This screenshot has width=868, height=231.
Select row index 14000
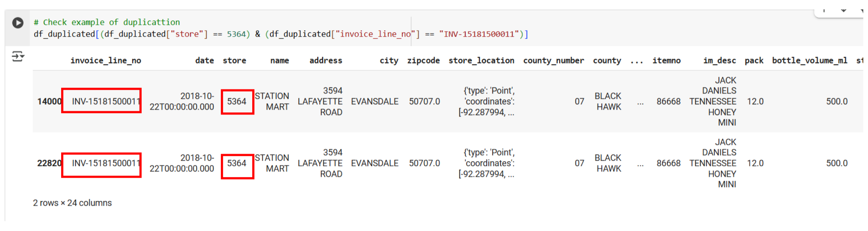coord(49,102)
